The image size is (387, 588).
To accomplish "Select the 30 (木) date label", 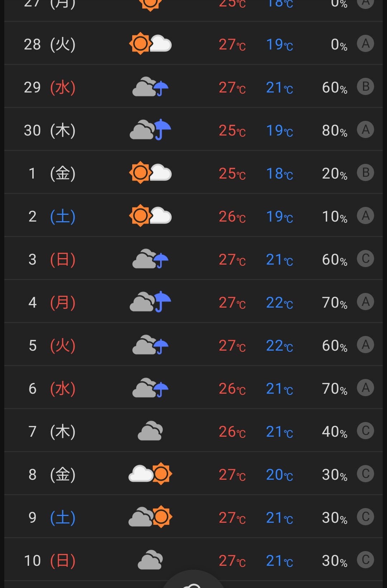I will click(x=50, y=130).
